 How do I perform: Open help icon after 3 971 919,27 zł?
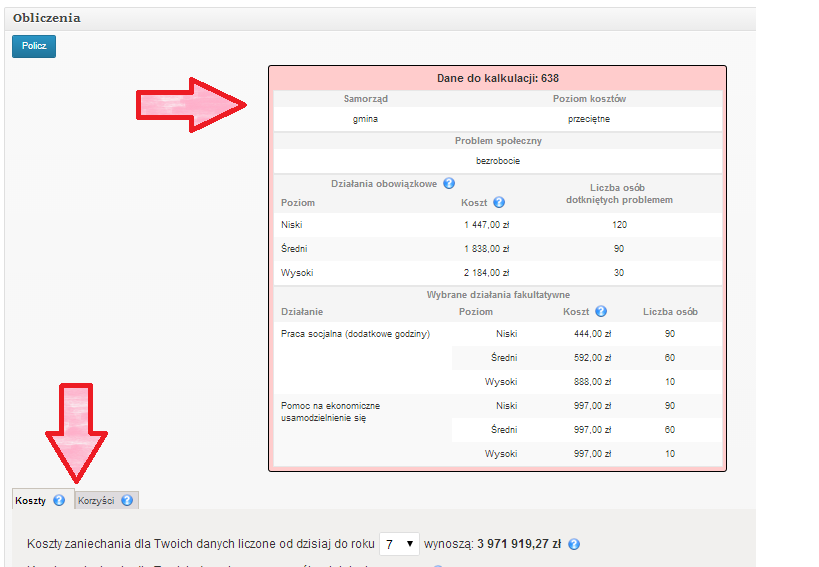pos(574,544)
